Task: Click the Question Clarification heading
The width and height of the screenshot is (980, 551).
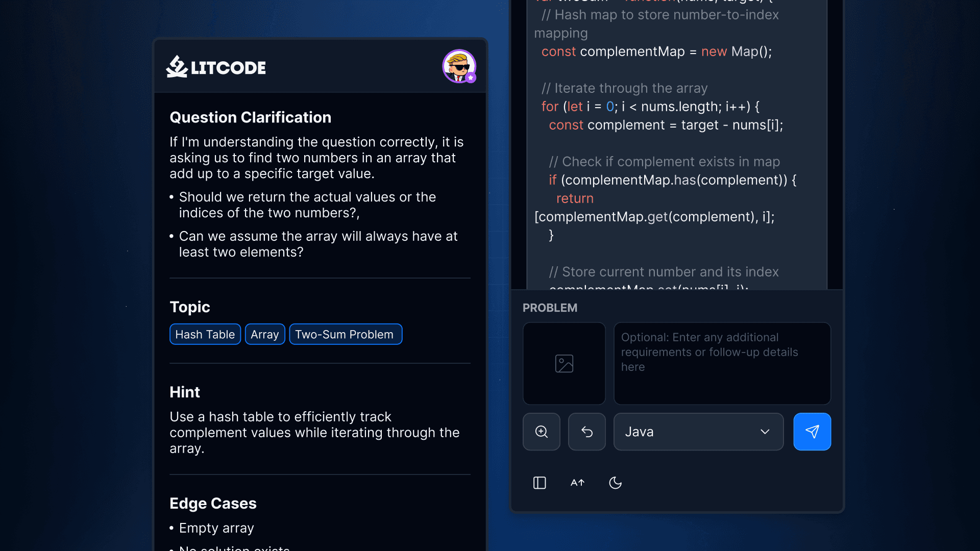Action: pos(250,117)
